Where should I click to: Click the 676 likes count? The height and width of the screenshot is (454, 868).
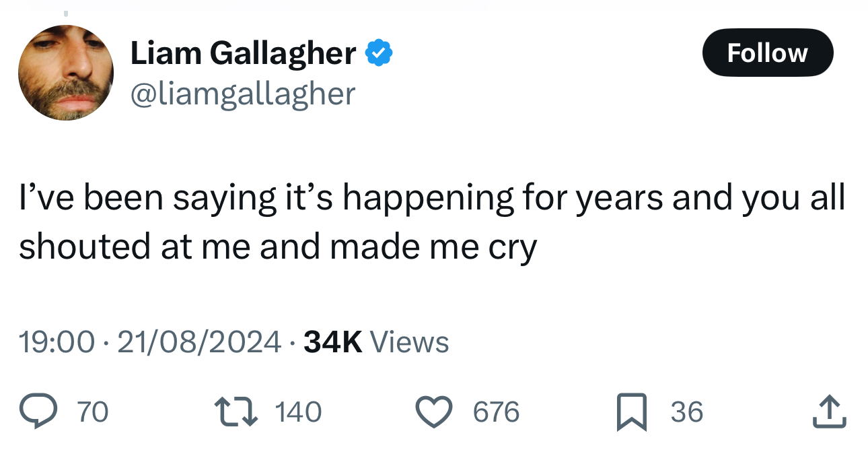[497, 412]
